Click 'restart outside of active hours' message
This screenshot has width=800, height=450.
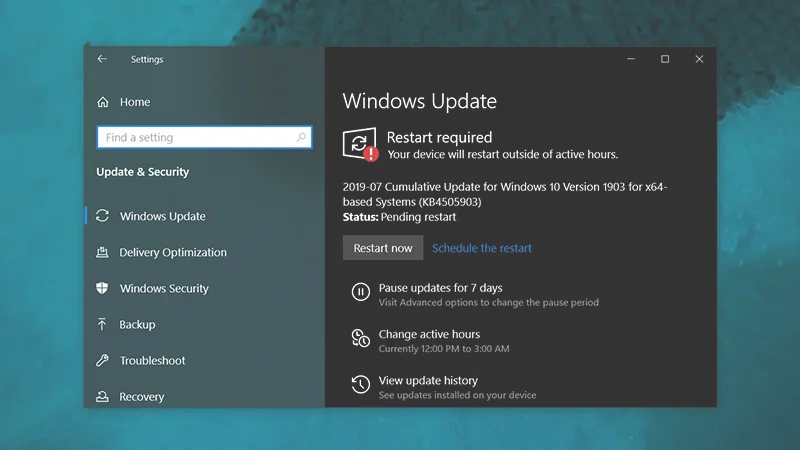tap(503, 155)
